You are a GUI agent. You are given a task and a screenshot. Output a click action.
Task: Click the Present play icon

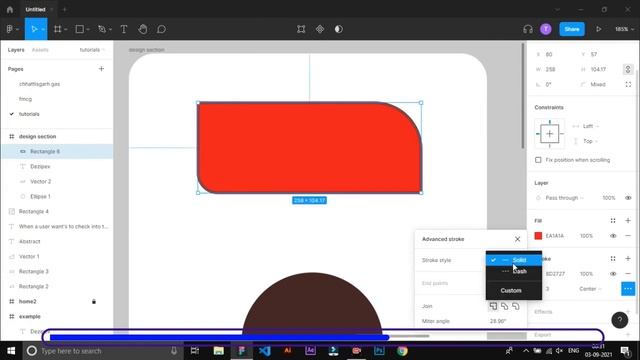[598, 29]
